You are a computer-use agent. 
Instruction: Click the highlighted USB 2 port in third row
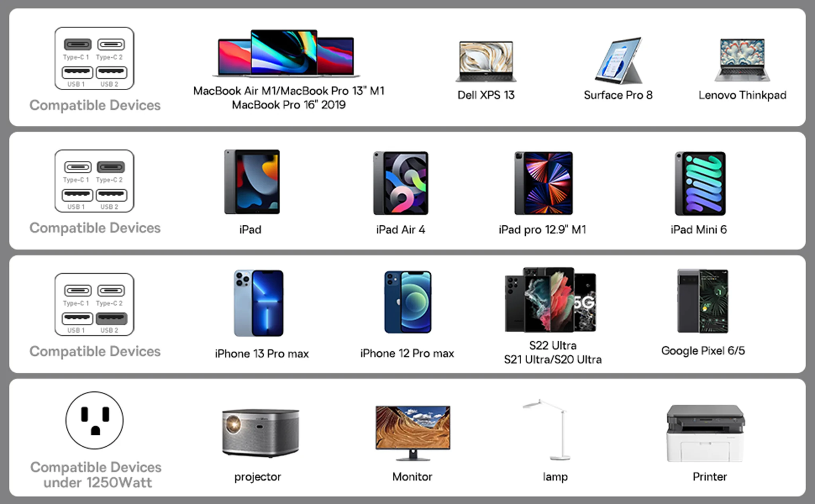(111, 318)
